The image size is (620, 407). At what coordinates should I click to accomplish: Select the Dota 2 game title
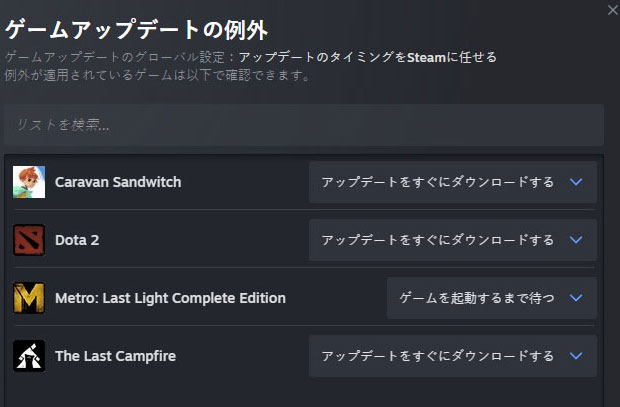77,240
